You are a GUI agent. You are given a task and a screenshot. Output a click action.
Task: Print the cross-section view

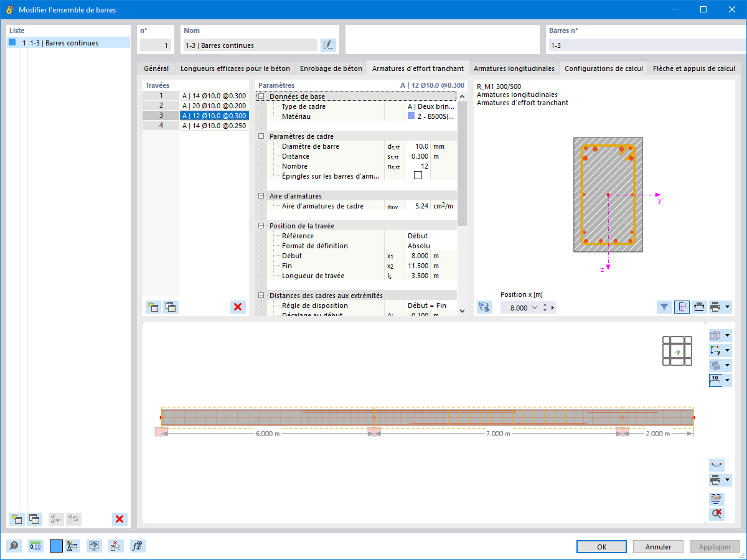point(716,307)
